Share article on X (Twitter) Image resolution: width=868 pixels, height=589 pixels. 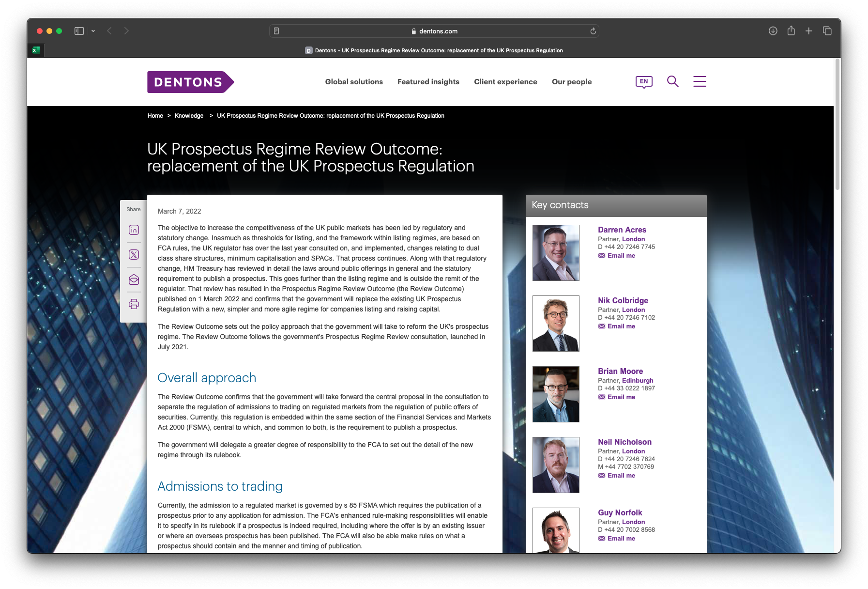coord(134,255)
